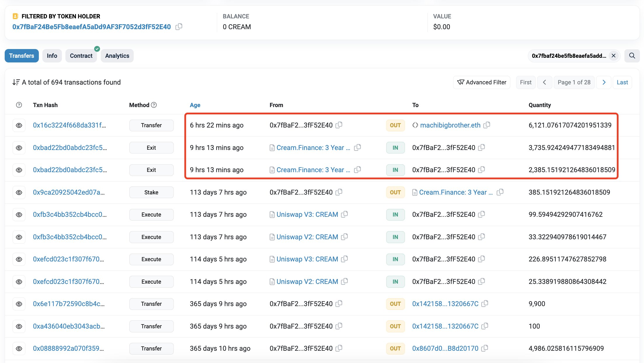
Task: Open the Advanced Filter options
Action: click(482, 82)
